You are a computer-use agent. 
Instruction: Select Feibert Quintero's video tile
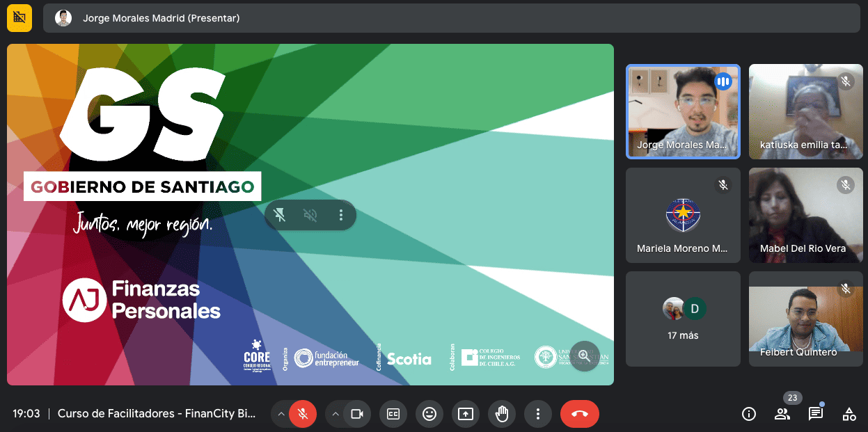(x=805, y=319)
